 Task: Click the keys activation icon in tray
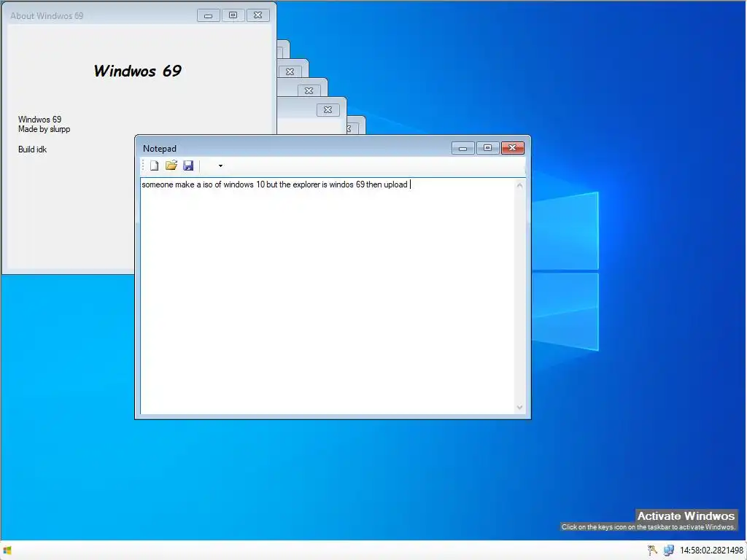point(652,550)
